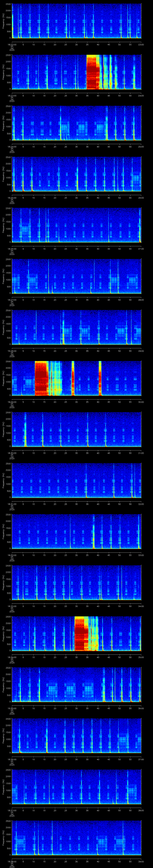Click narrow red burst near 28s in 18:29 panel
Screen dimensions: 153x868
coord(73,378)
